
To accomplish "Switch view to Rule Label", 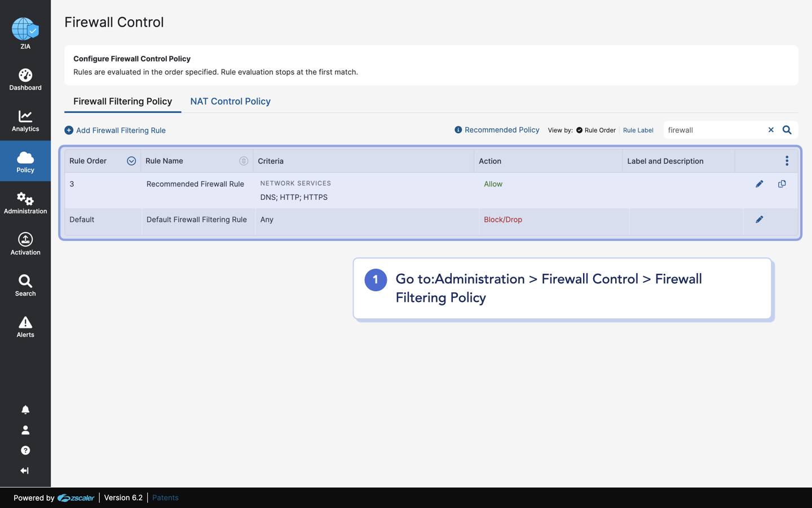I will [638, 130].
